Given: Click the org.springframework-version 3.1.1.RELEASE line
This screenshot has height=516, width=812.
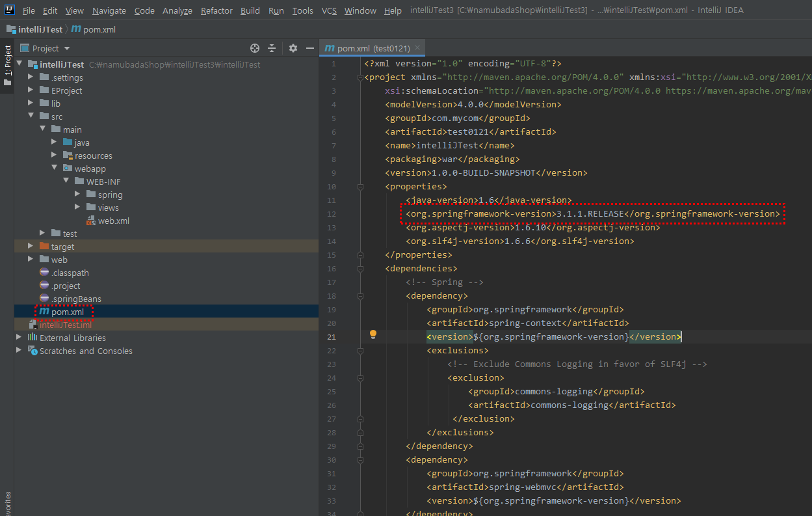Looking at the screenshot, I should [592, 213].
